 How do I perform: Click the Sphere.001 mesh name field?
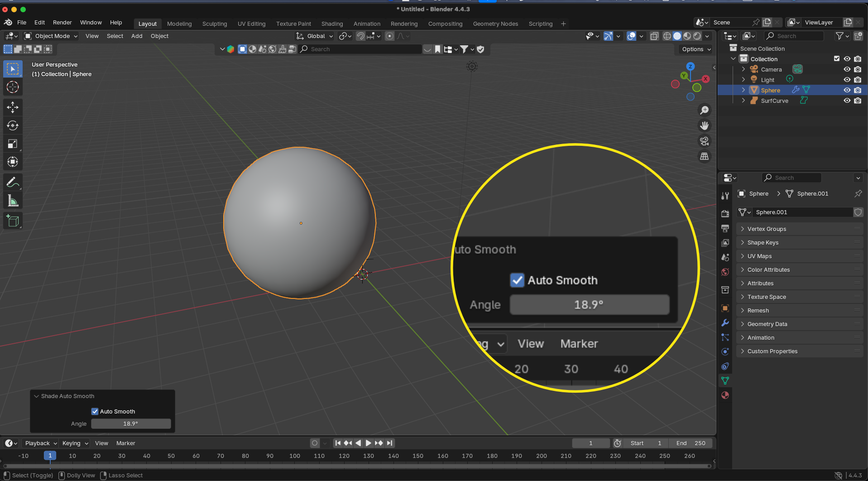(803, 212)
